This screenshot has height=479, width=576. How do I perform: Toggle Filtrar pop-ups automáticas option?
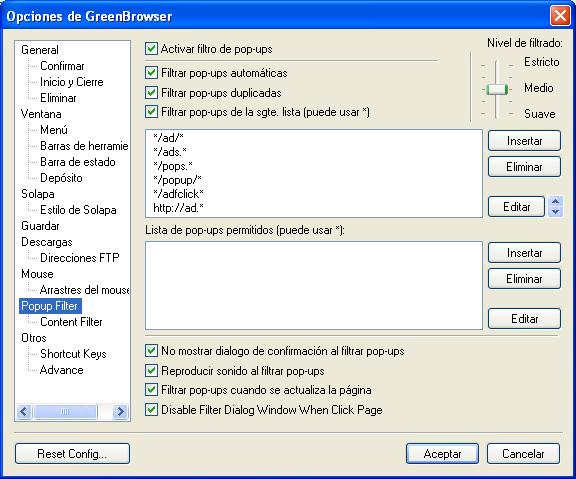151,72
